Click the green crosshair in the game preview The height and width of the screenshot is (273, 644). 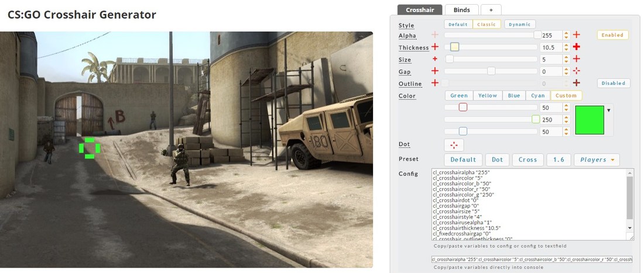coord(89,148)
